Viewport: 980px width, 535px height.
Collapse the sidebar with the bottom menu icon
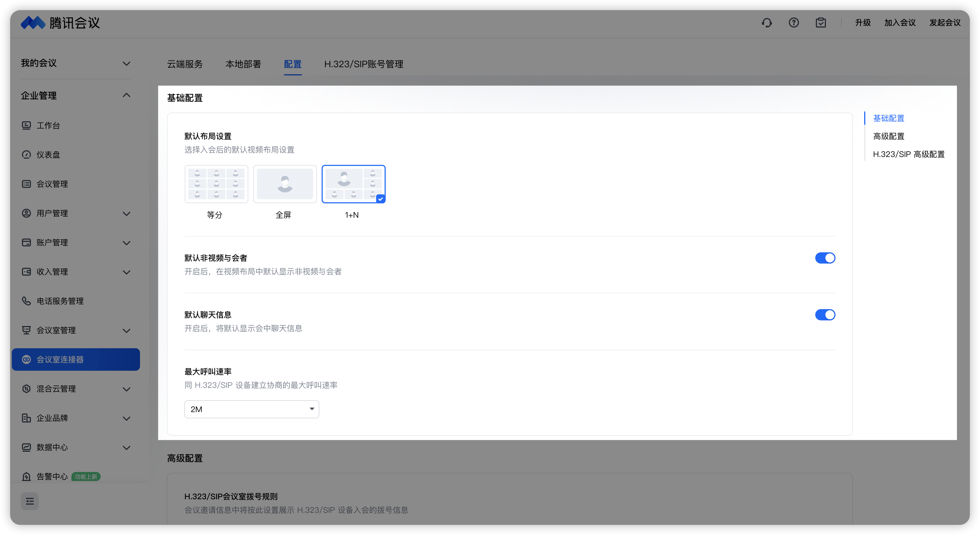coord(30,501)
